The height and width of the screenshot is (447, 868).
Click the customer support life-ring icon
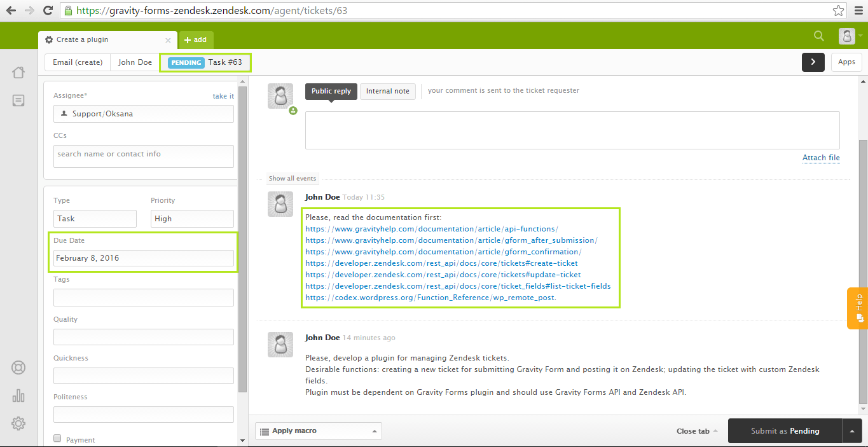click(x=18, y=367)
